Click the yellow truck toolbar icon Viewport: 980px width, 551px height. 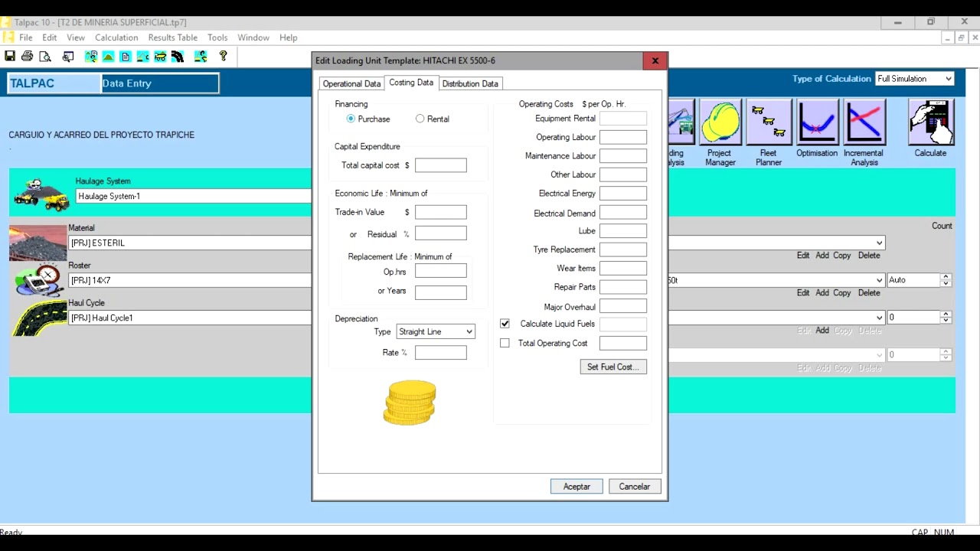click(160, 56)
